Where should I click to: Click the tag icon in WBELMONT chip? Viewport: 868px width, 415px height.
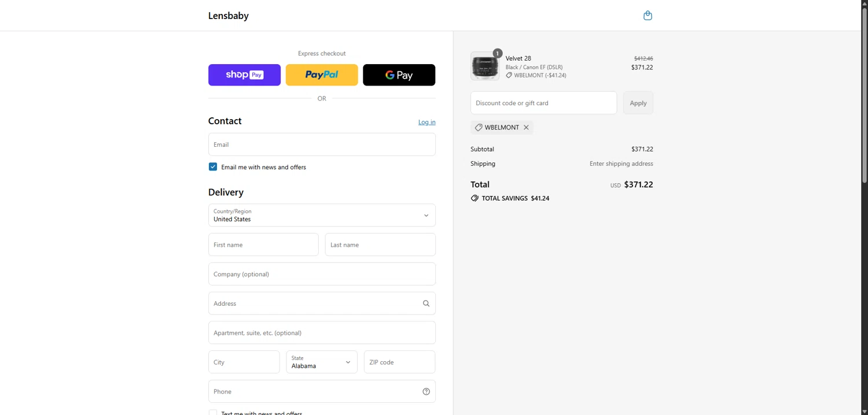click(479, 127)
